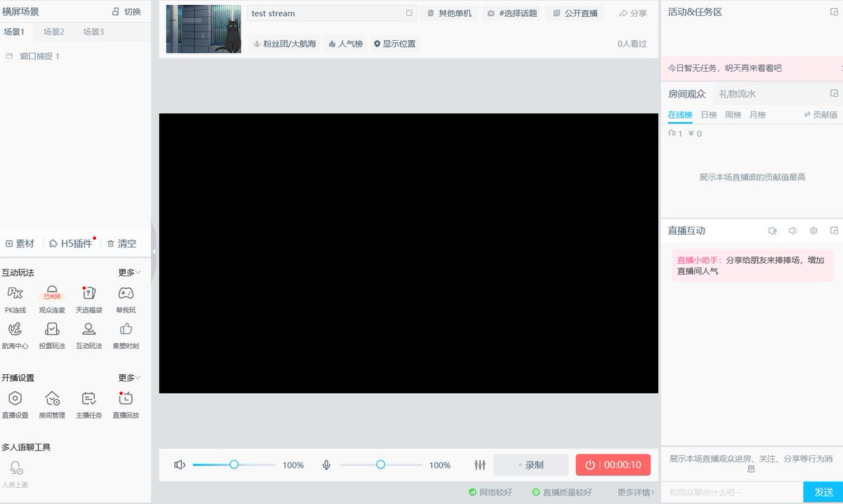Mute the microphone icon
The image size is (843, 504).
(327, 465)
